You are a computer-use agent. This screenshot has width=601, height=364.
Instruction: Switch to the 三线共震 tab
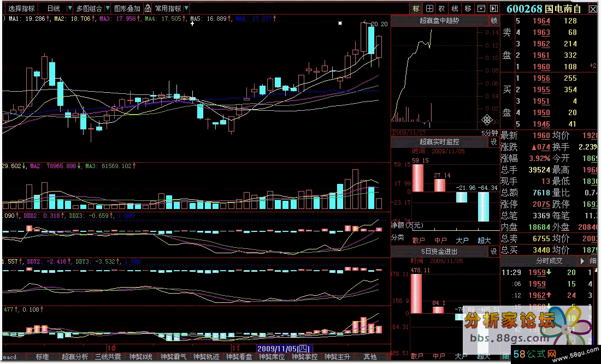click(108, 357)
